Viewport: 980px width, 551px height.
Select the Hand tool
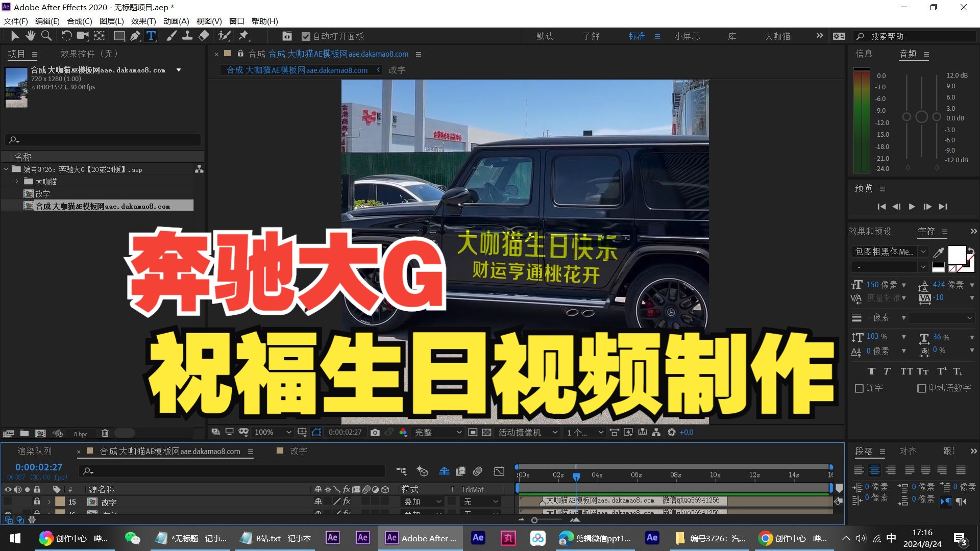[x=31, y=36]
